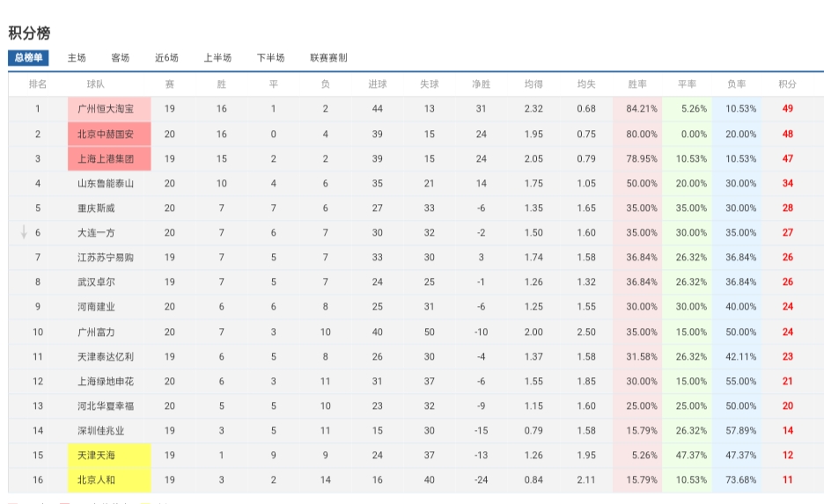Show the 近6场 tab

click(x=166, y=58)
